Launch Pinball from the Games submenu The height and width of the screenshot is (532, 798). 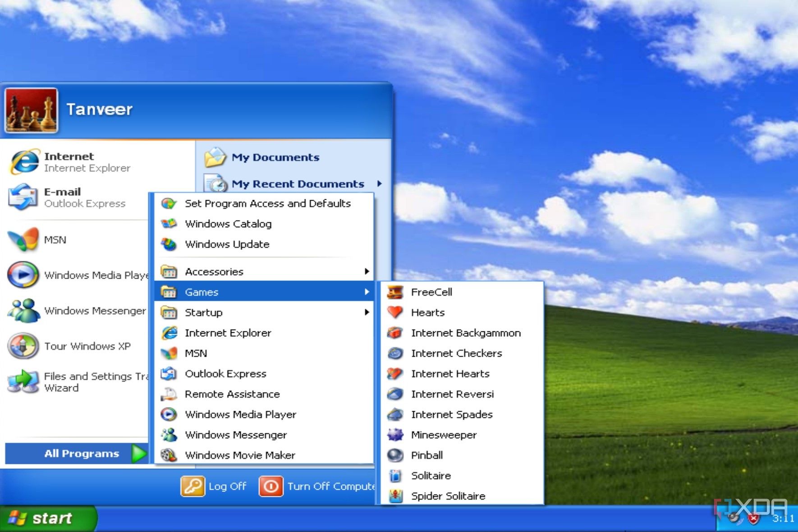(x=426, y=455)
